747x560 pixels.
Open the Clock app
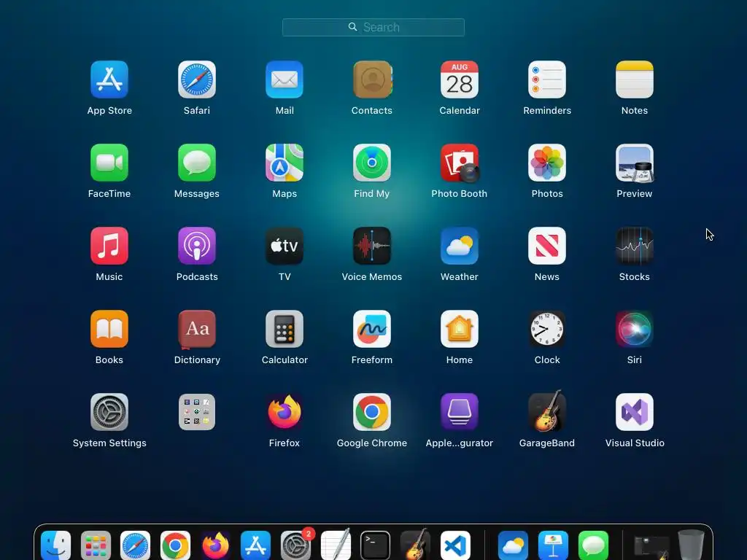547,329
